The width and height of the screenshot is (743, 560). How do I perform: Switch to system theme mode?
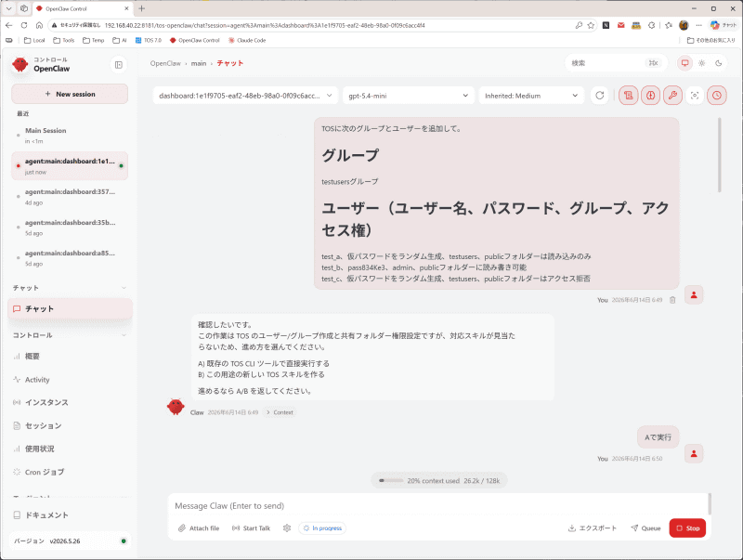[x=684, y=63]
